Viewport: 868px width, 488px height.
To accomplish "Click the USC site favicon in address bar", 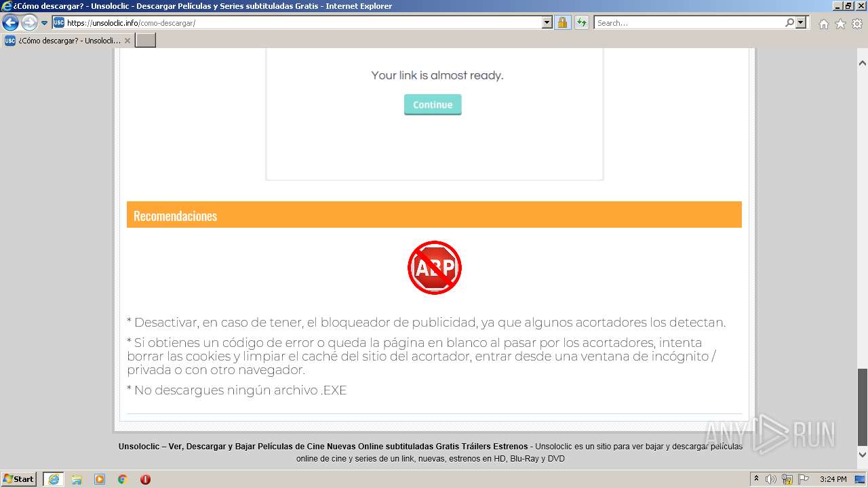I will 59,22.
